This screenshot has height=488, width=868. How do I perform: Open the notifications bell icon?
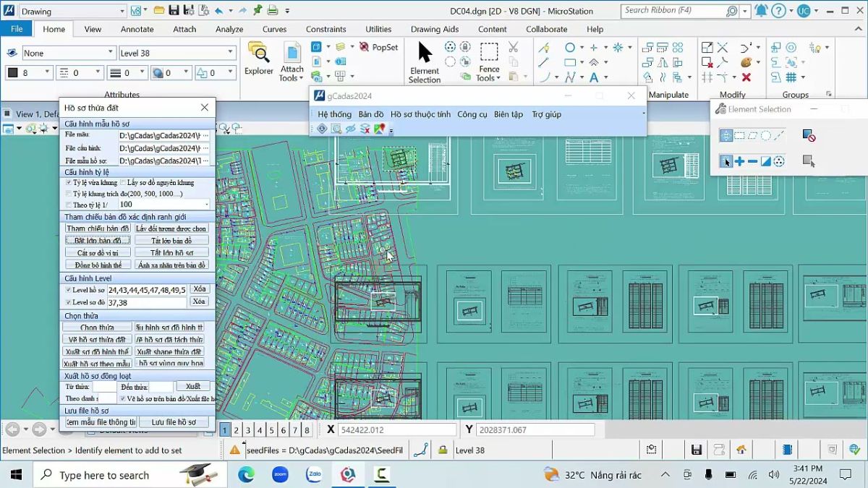coord(761,11)
